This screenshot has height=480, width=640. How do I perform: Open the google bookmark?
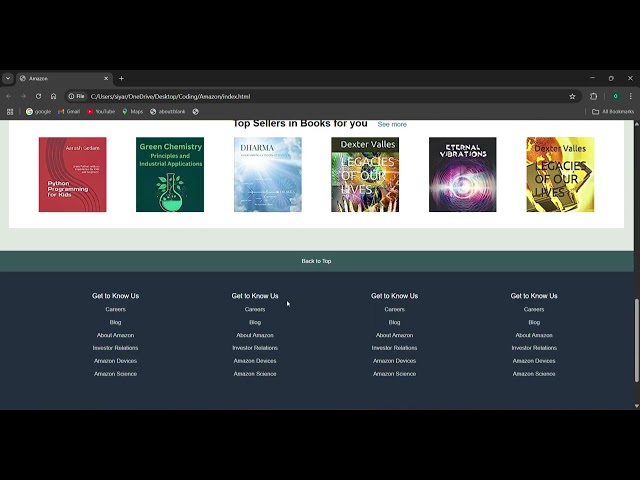(x=38, y=111)
